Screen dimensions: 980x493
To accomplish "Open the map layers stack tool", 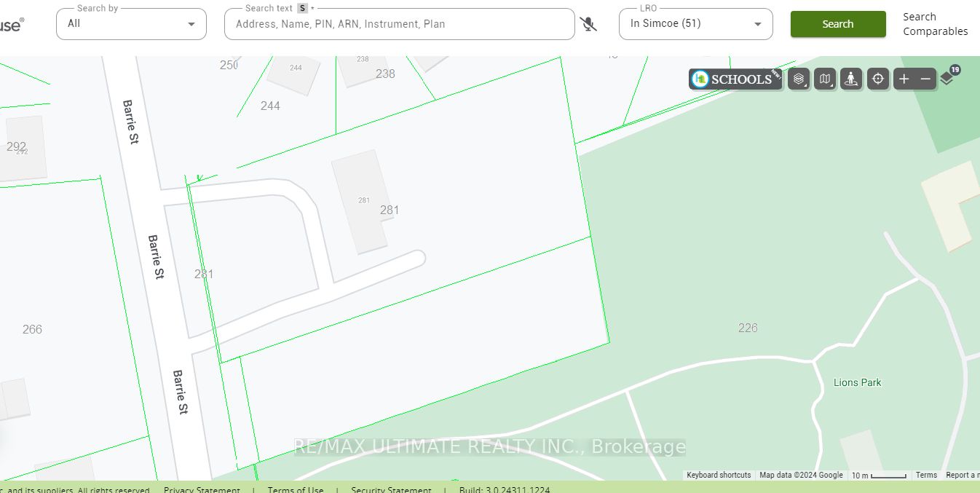I will click(x=799, y=79).
